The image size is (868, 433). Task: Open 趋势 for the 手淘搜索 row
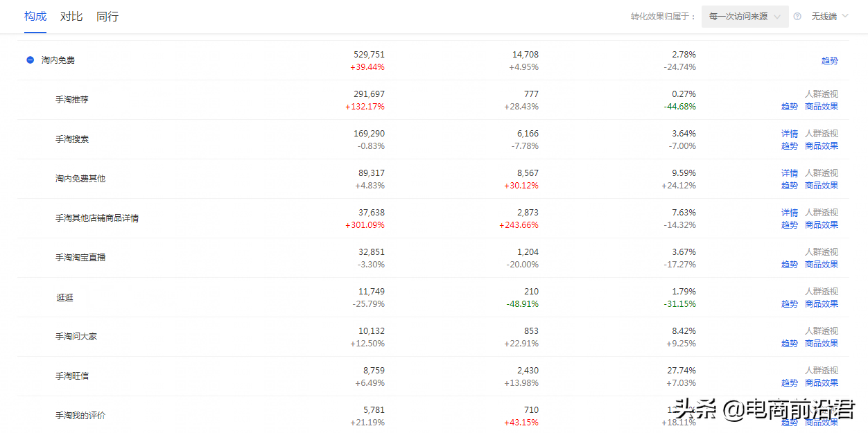click(x=790, y=146)
